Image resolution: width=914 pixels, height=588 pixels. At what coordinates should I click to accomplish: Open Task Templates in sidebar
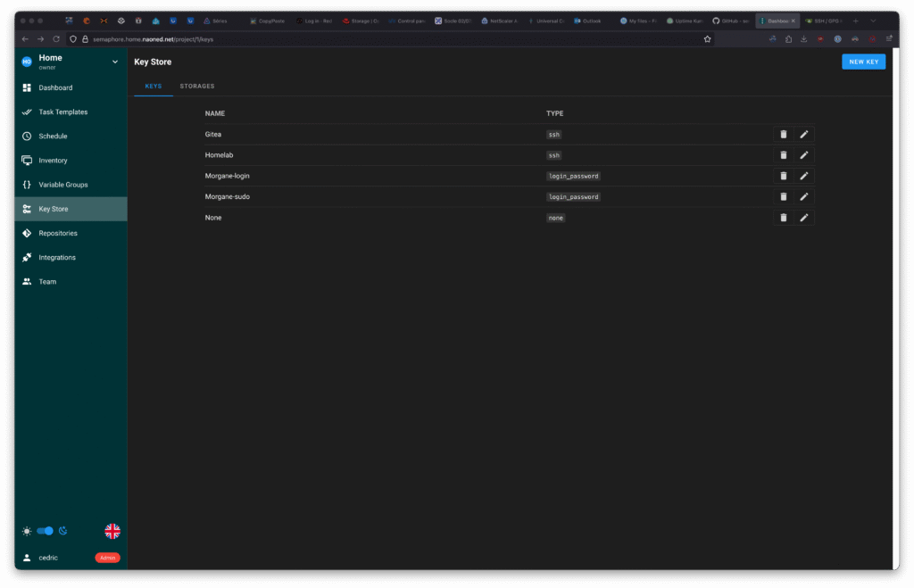62,112
